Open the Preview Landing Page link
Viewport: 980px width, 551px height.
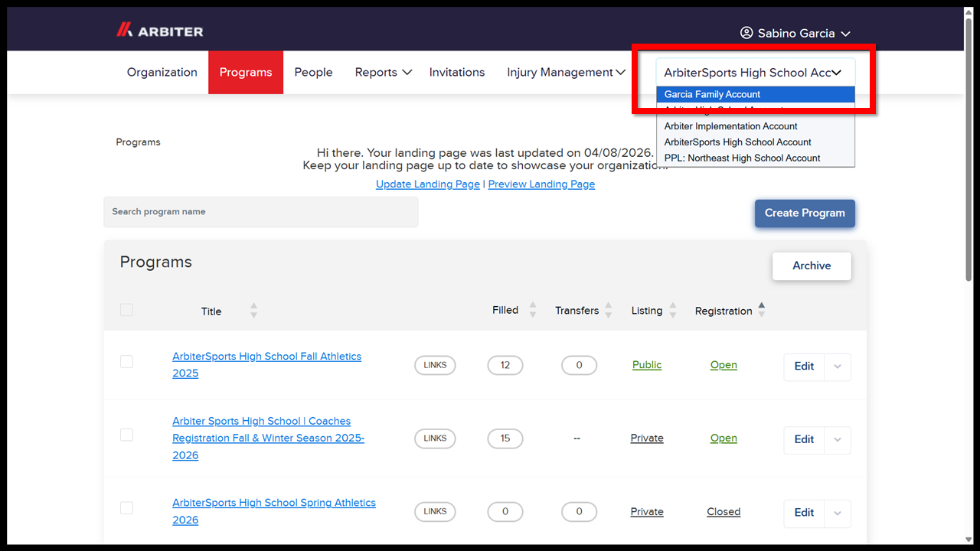point(541,184)
